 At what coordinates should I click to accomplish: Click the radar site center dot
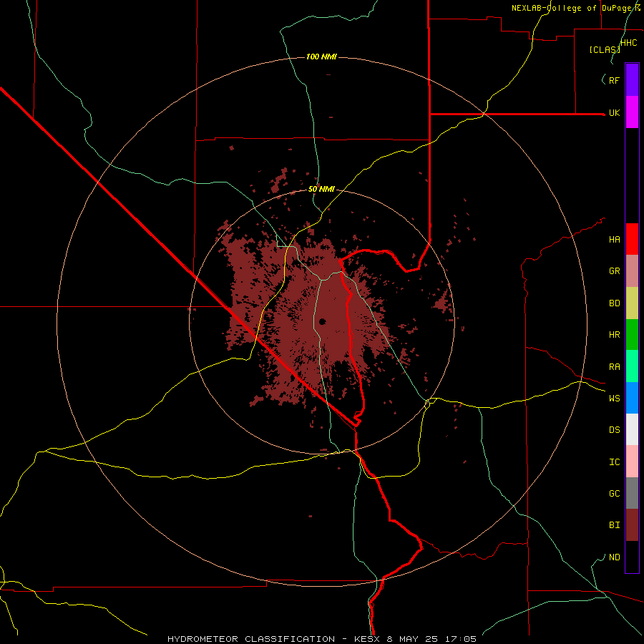point(322,321)
